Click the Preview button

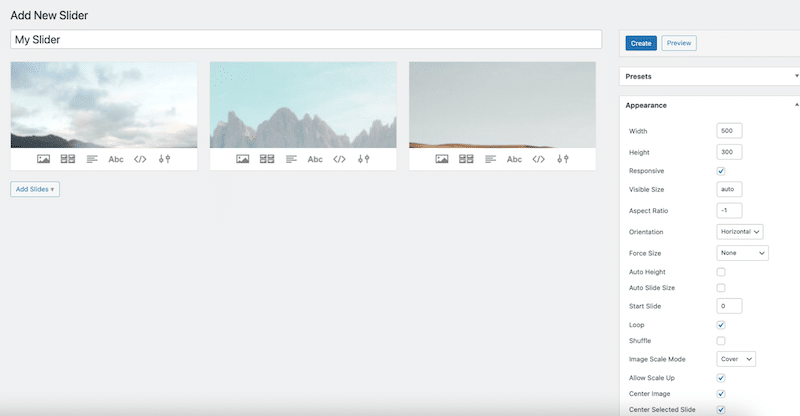679,43
